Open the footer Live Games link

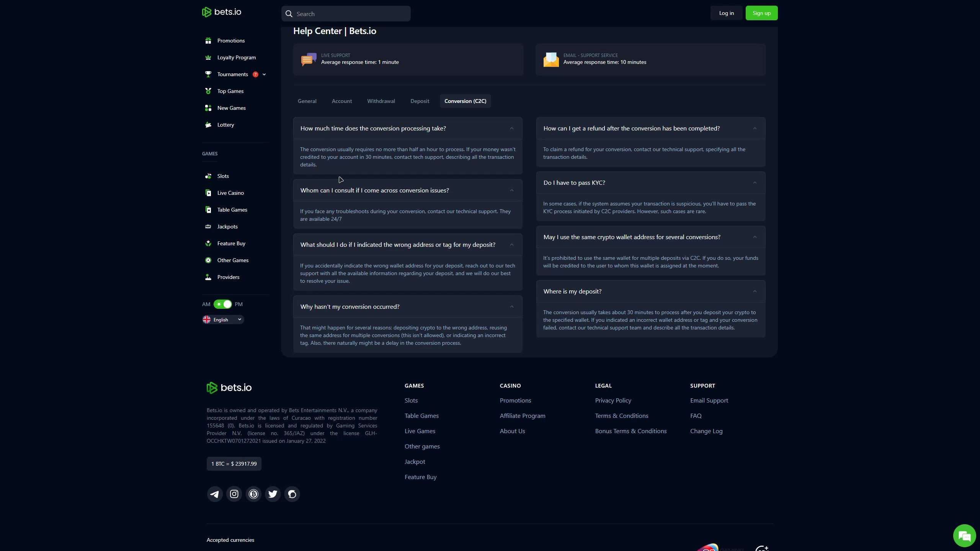(x=420, y=431)
